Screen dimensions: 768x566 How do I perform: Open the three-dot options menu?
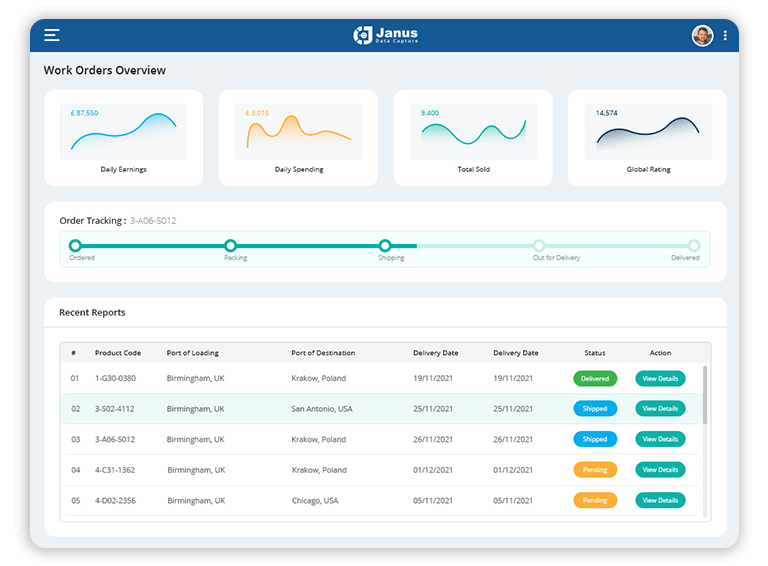click(725, 35)
